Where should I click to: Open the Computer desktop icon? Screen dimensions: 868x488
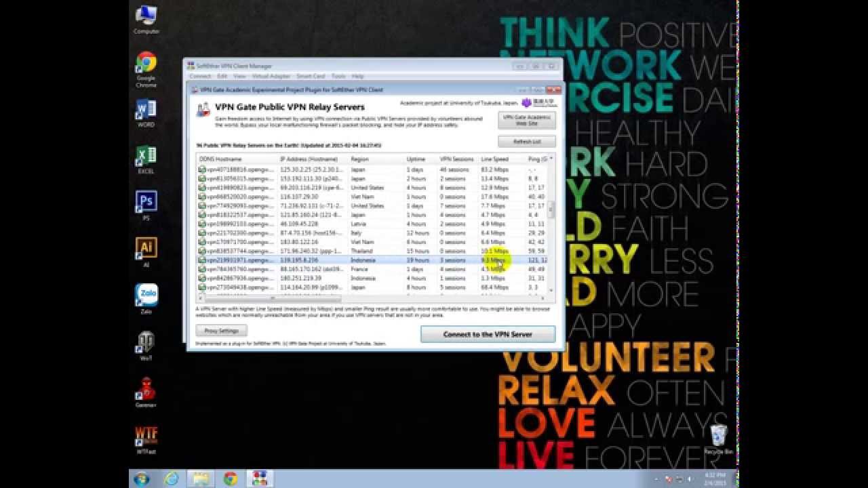click(x=146, y=20)
